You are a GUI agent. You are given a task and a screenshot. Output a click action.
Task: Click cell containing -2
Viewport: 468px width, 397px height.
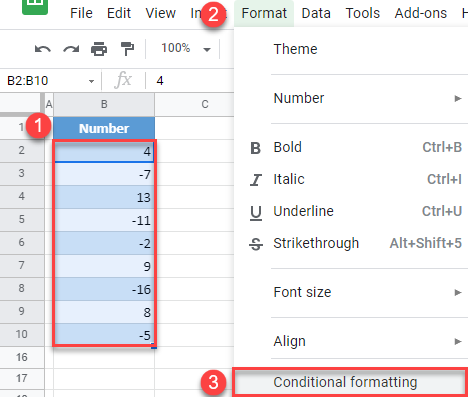104,243
